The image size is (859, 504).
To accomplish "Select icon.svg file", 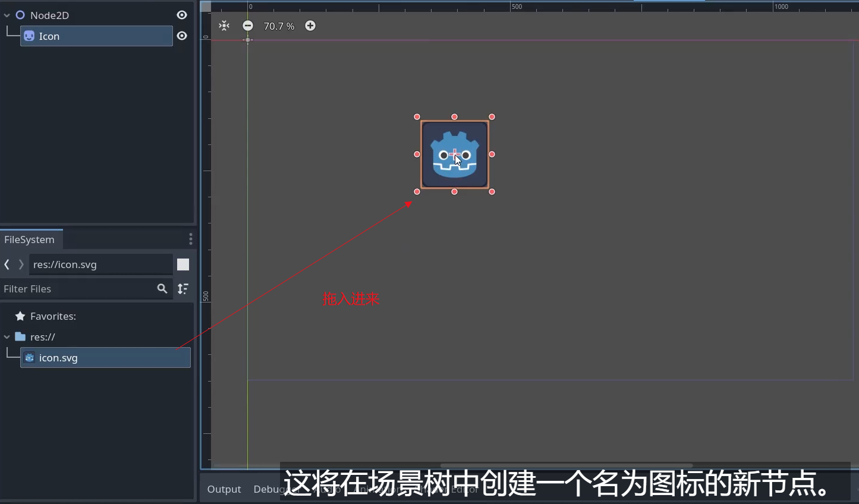I will [105, 358].
